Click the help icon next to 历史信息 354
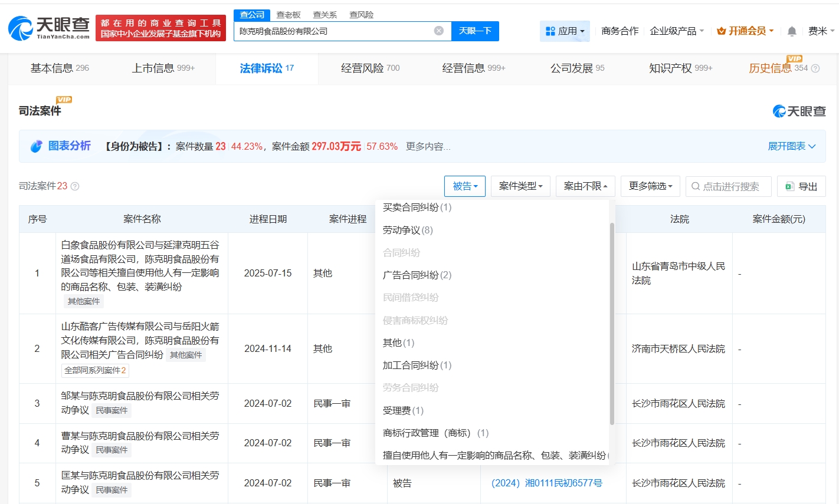The height and width of the screenshot is (504, 839). point(815,68)
